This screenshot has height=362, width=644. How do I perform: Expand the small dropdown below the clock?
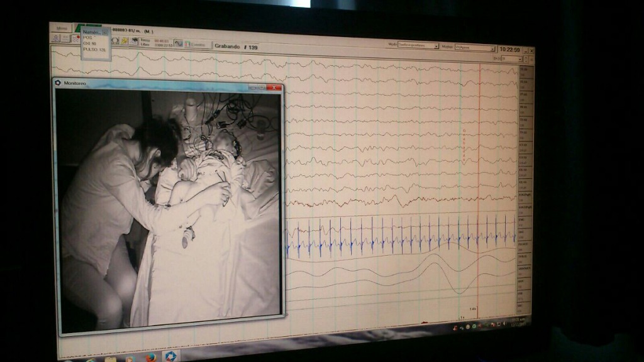coord(512,59)
